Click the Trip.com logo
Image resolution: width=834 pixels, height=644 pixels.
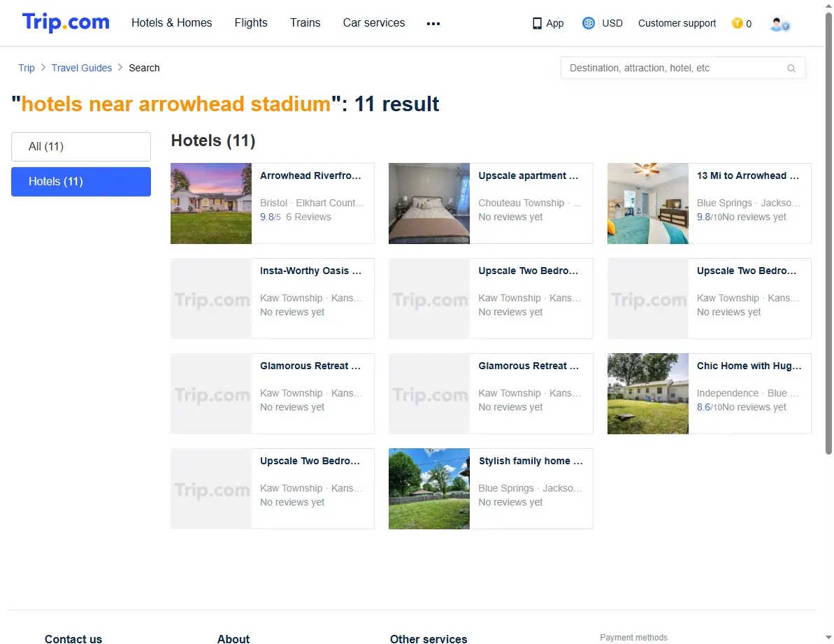tap(66, 22)
